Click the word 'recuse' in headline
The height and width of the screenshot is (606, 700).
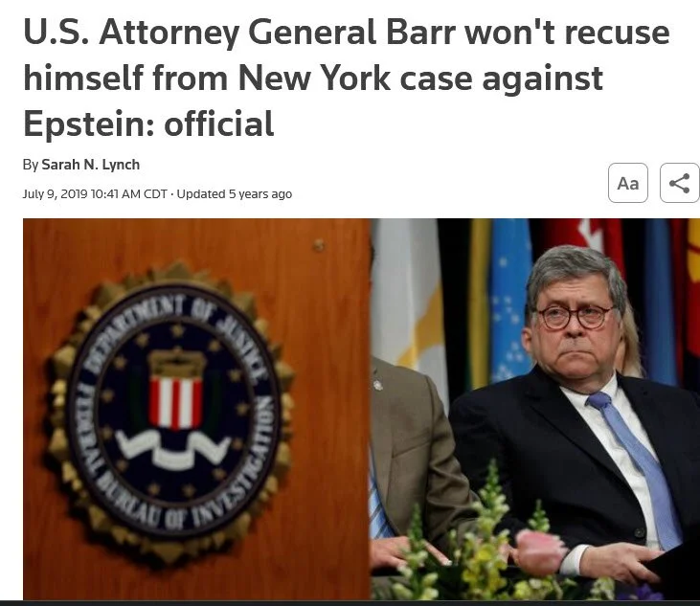click(x=617, y=33)
